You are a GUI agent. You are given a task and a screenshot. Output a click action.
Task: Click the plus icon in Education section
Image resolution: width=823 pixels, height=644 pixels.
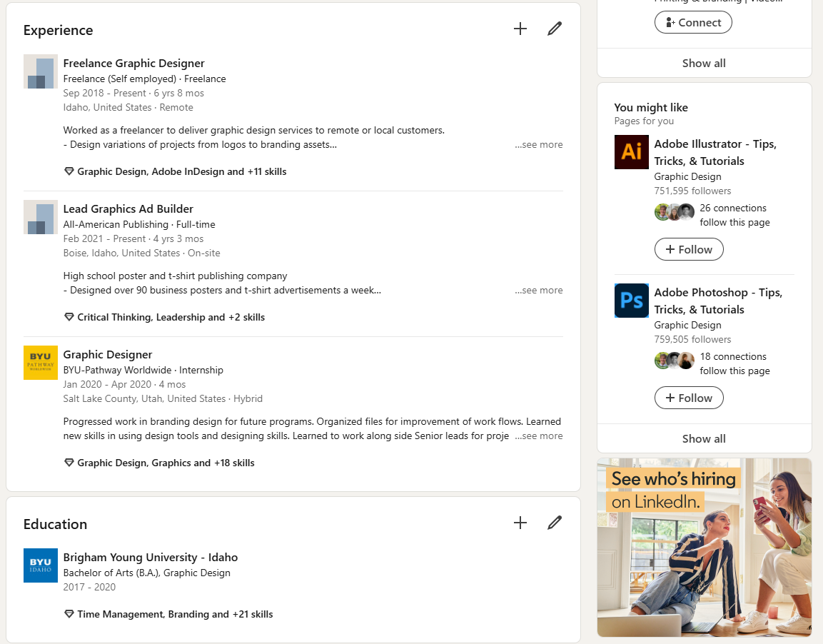(x=520, y=522)
